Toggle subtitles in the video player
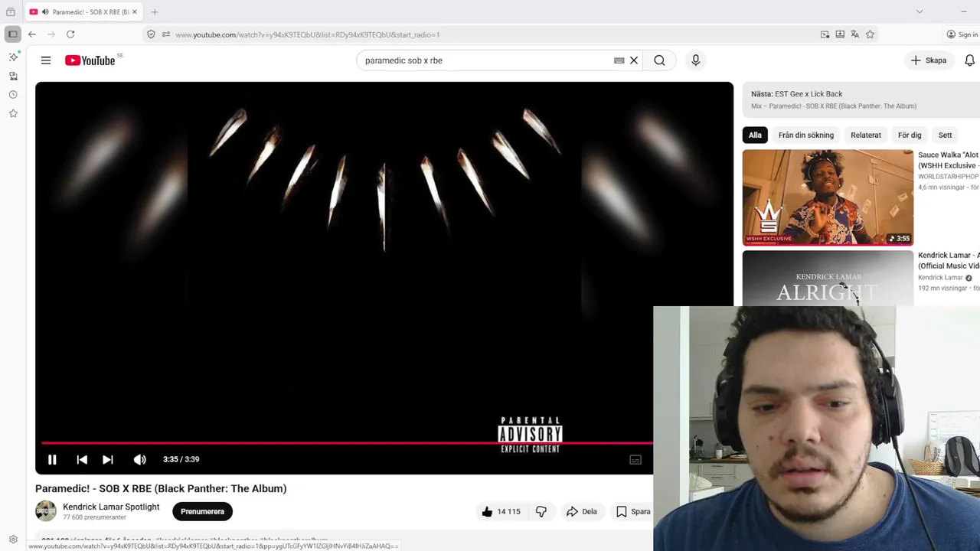Image resolution: width=980 pixels, height=551 pixels. pos(635,459)
